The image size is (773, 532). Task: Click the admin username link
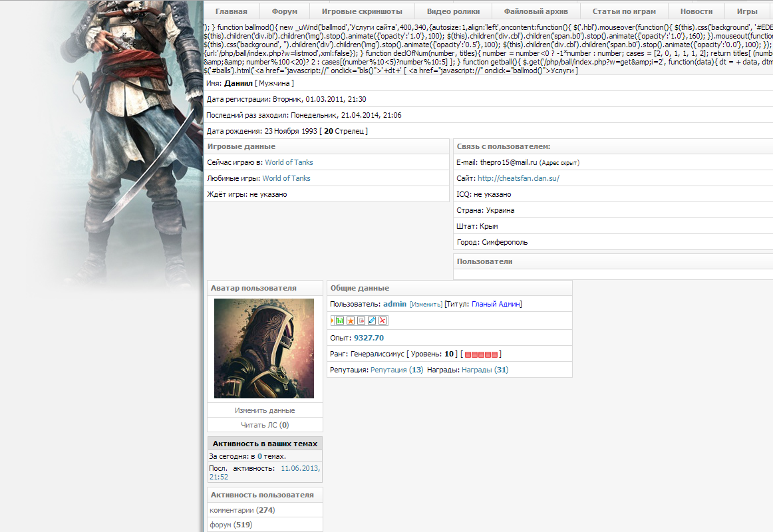[395, 305]
